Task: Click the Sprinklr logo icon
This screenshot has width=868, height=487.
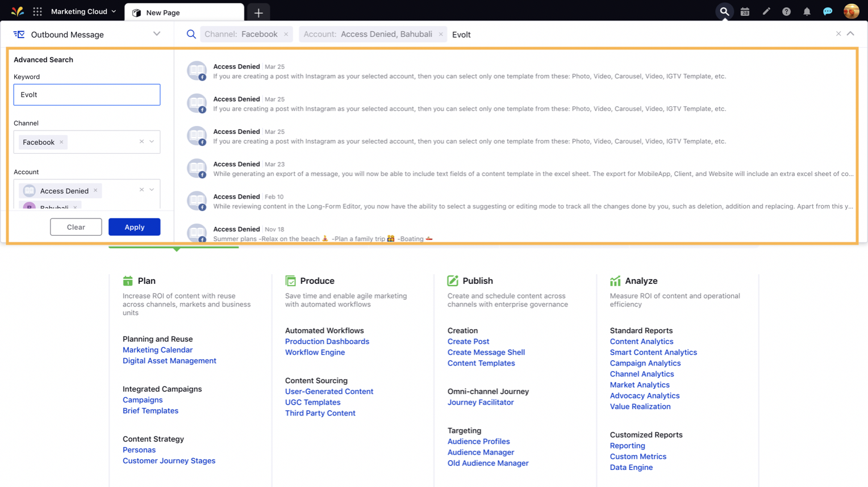Action: tap(17, 11)
